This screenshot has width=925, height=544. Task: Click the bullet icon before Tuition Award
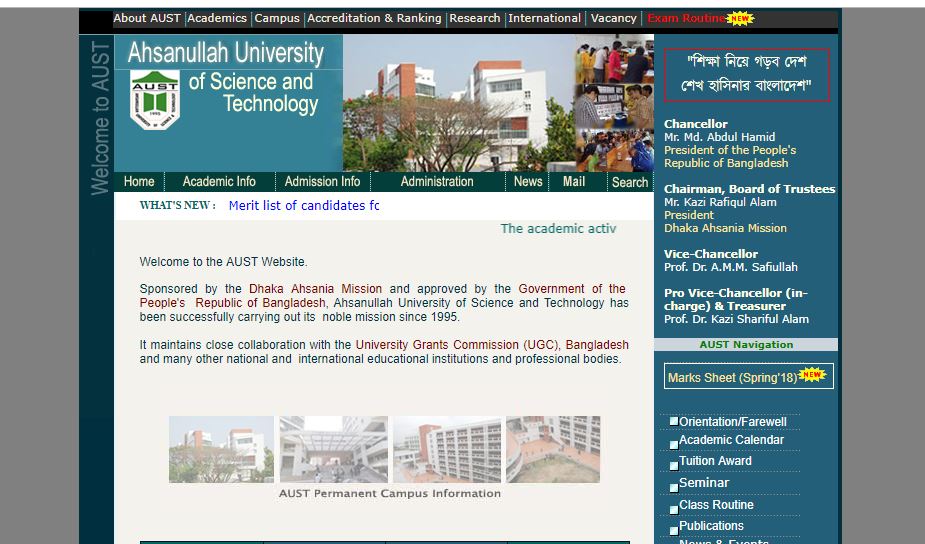[x=674, y=466]
